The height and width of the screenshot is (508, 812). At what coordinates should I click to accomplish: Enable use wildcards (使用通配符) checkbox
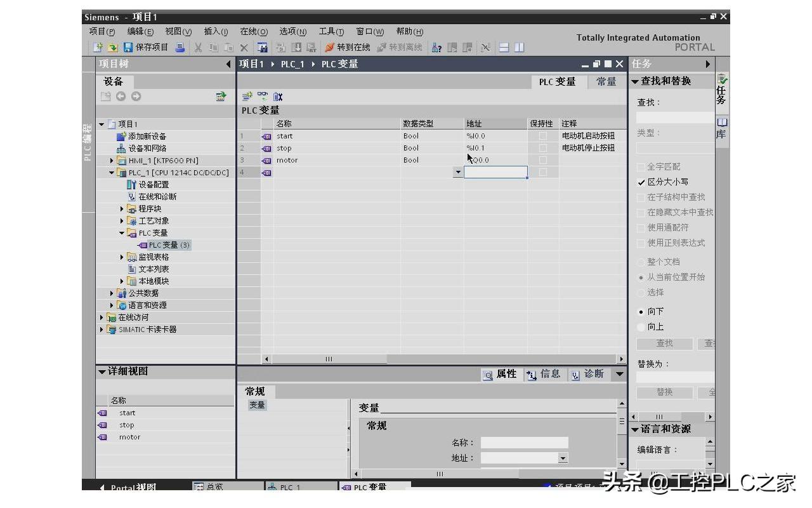(x=641, y=228)
